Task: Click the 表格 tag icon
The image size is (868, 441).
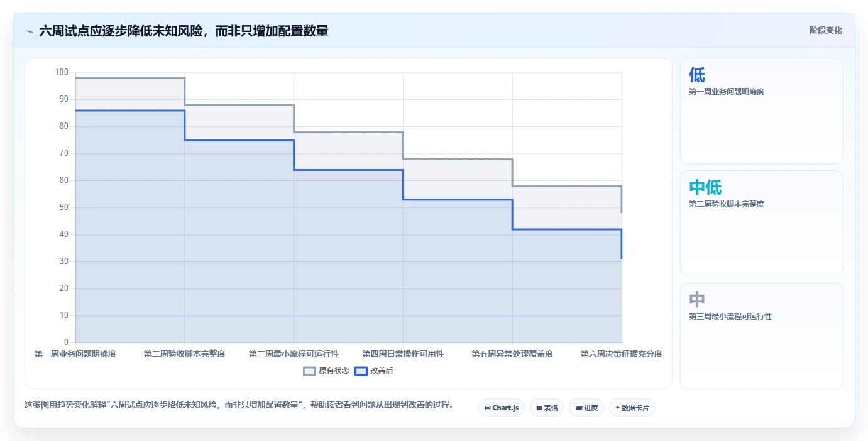Action: pos(539,408)
